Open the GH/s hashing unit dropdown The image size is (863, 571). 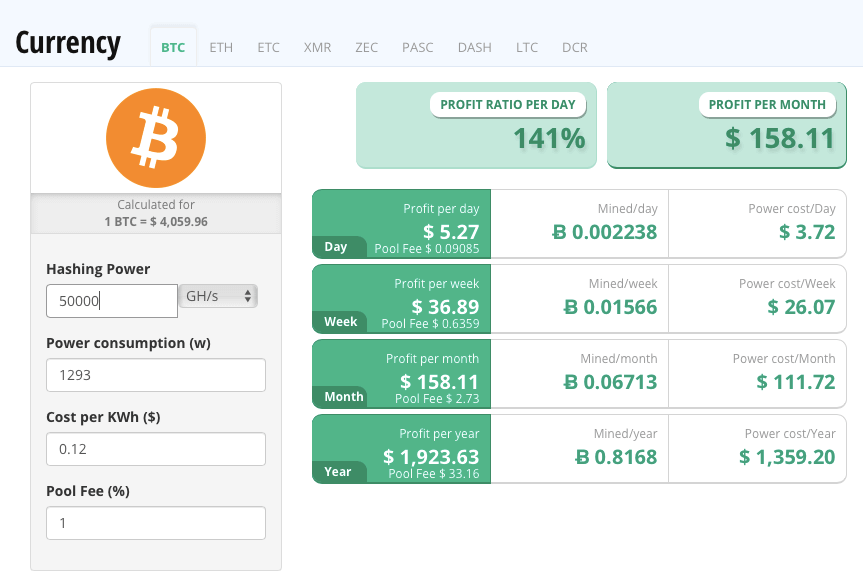pos(218,297)
